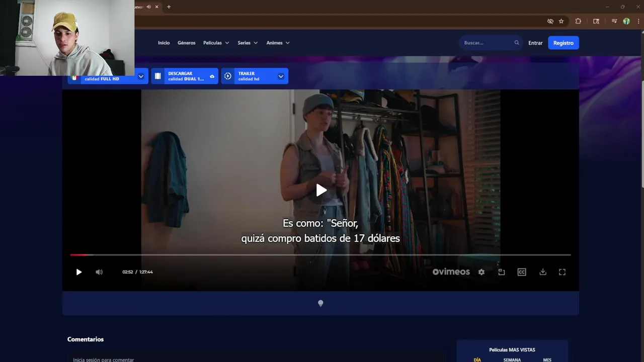The image size is (644, 362).
Task: Enter fullscreen mode in the video player
Action: tap(562, 272)
